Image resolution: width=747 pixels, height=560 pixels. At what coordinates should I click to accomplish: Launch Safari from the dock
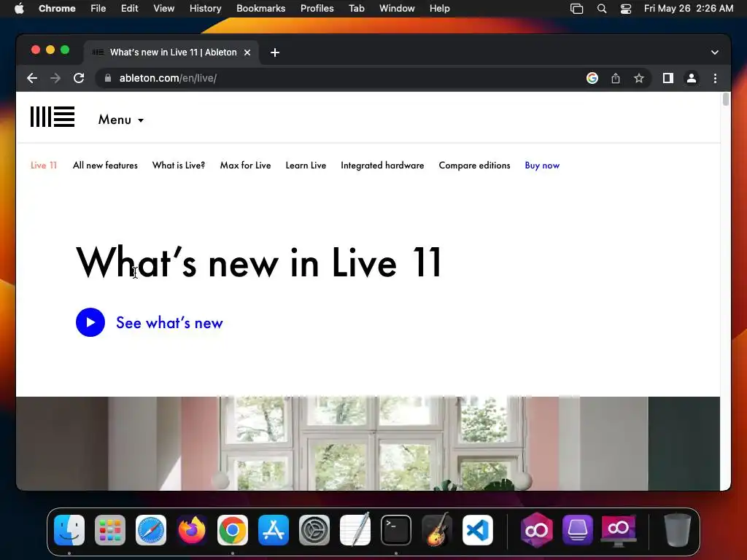pos(151,530)
